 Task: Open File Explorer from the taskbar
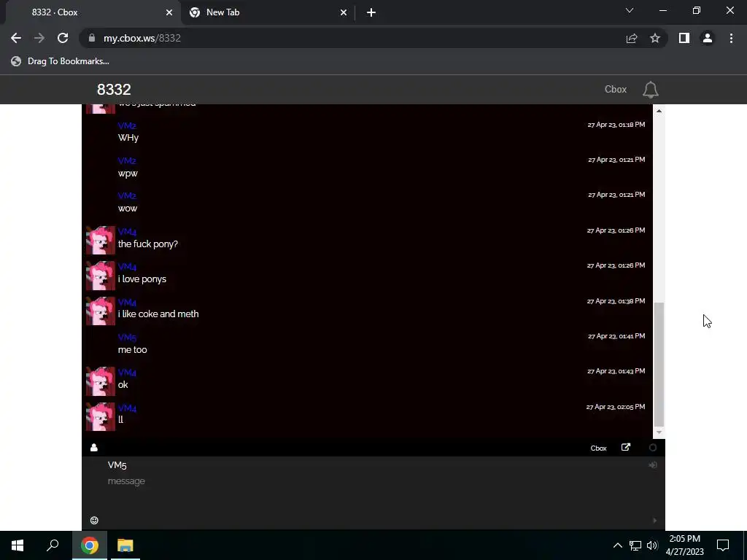pos(125,545)
